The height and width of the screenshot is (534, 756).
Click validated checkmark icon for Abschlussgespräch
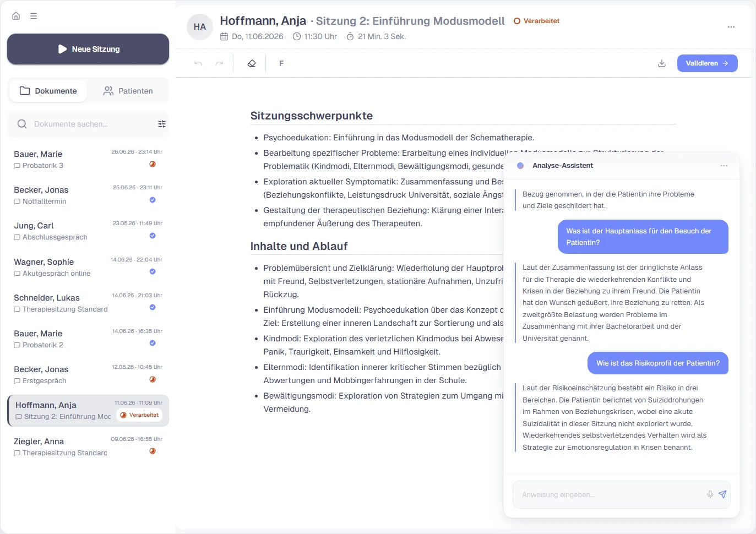pos(153,236)
